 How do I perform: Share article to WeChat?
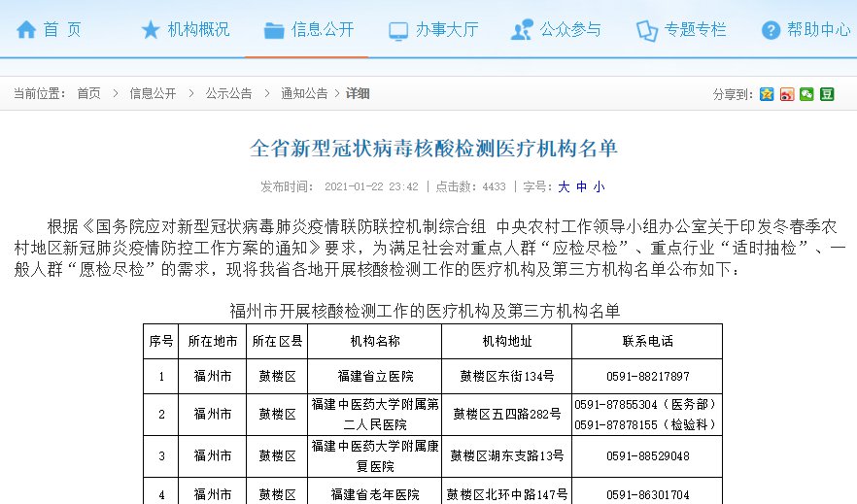806,94
